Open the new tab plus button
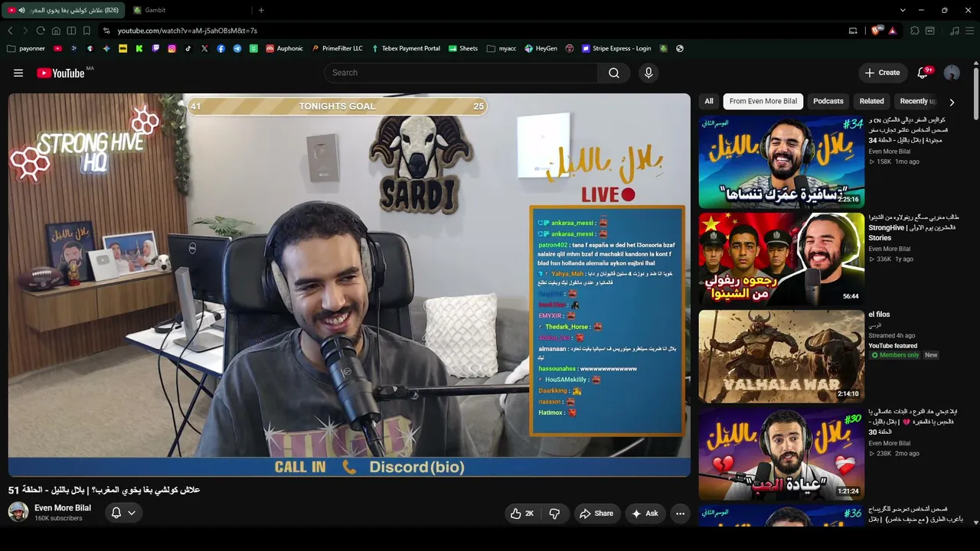The width and height of the screenshot is (980, 551). (261, 10)
